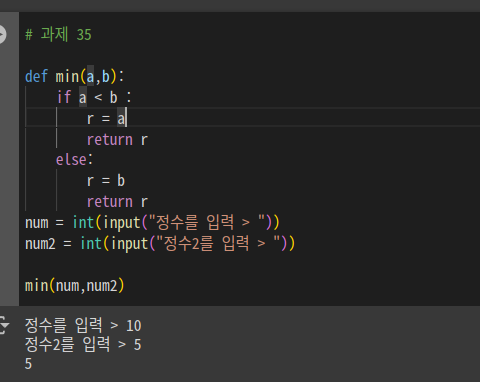Click output line '정수2를 입력 > 5'
The height and width of the screenshot is (382, 480).
point(83,344)
